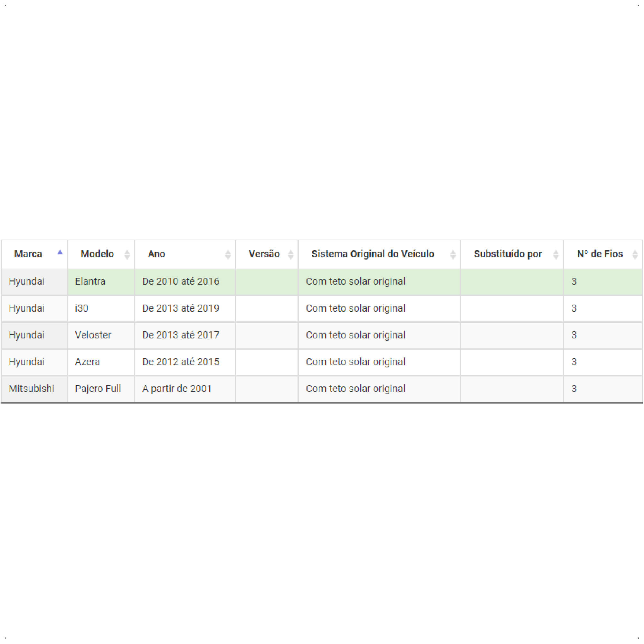Screen dimensions: 644x644
Task: Select the De 2013 até 2019 cell
Action: coord(185,309)
